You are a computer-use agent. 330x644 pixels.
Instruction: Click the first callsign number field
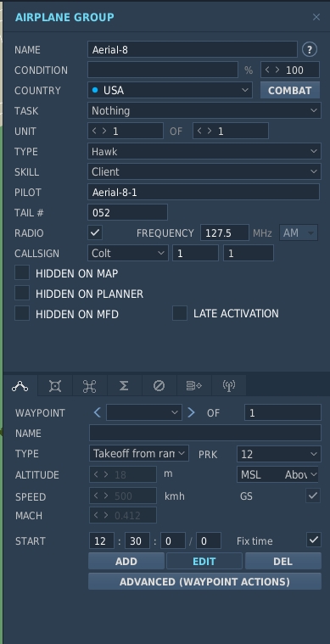pyautogui.click(x=195, y=253)
